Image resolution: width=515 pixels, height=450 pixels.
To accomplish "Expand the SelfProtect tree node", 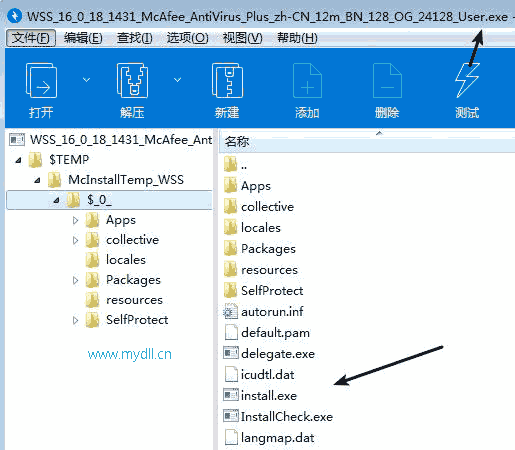I will tap(75, 320).
